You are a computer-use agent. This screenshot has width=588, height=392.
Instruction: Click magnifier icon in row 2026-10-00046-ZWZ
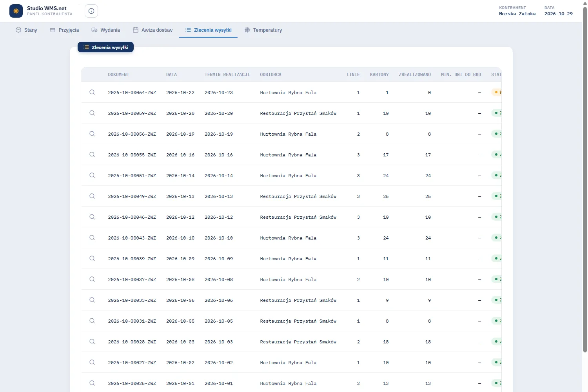coord(92,217)
